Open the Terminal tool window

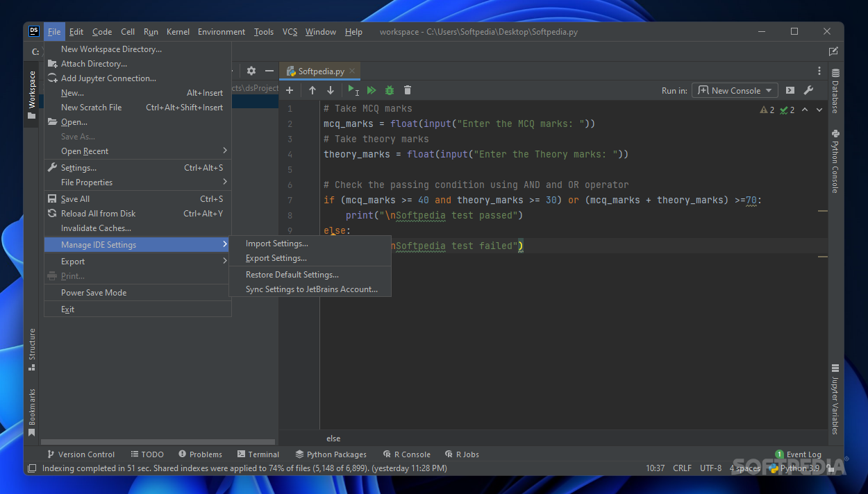[x=258, y=454]
